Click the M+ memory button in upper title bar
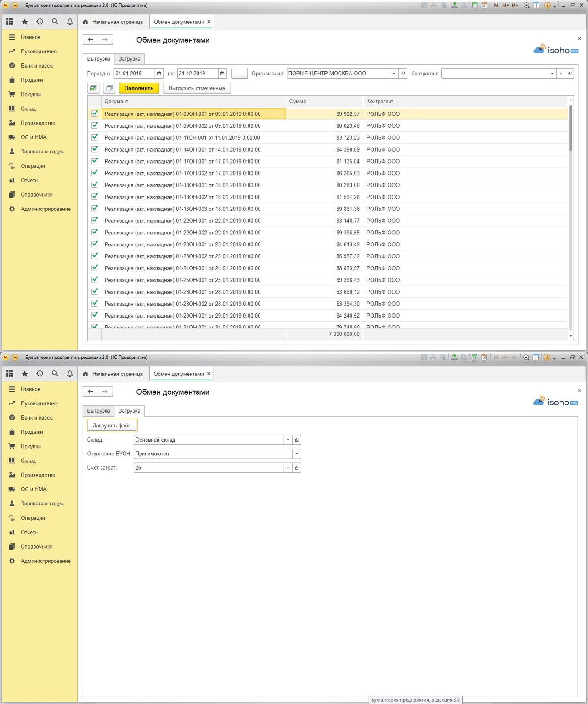588x704 pixels. click(x=505, y=6)
